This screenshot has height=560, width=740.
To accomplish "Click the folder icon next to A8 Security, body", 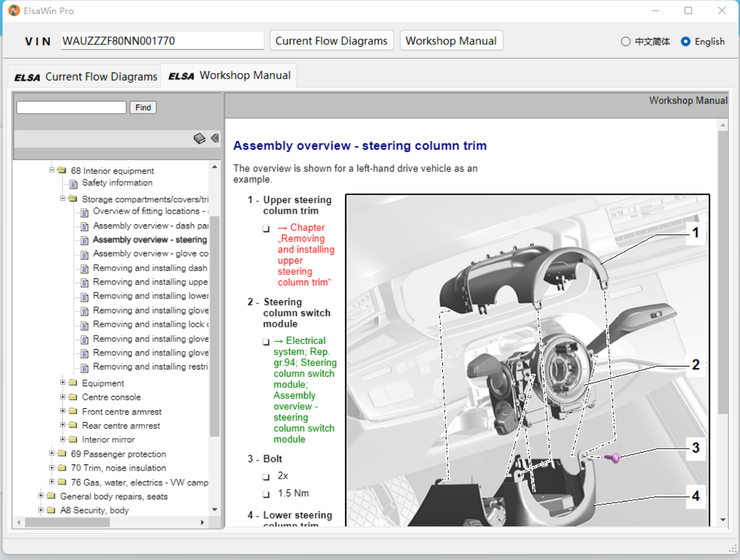I will click(x=51, y=511).
